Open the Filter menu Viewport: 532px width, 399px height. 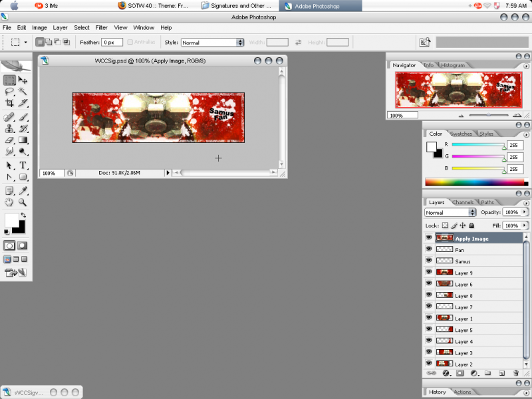click(101, 28)
